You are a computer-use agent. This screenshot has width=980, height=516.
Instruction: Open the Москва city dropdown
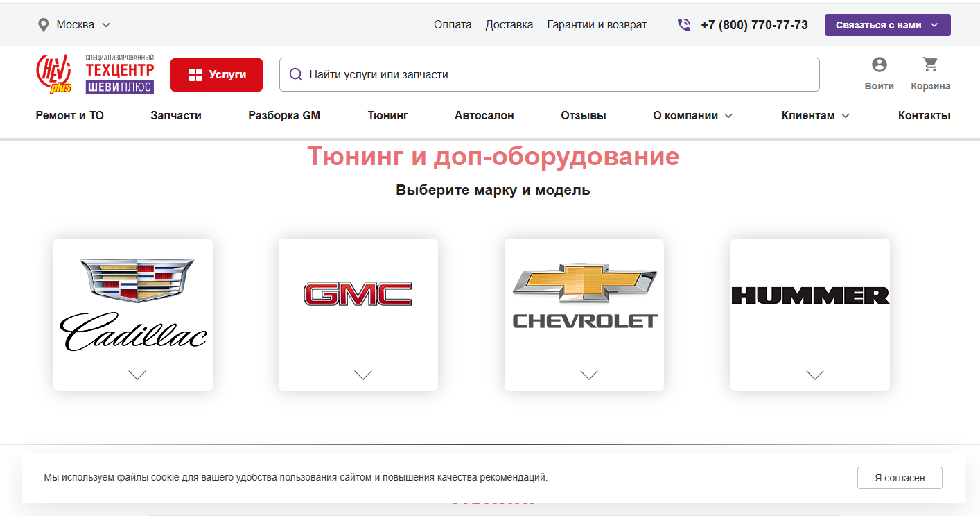tap(74, 25)
